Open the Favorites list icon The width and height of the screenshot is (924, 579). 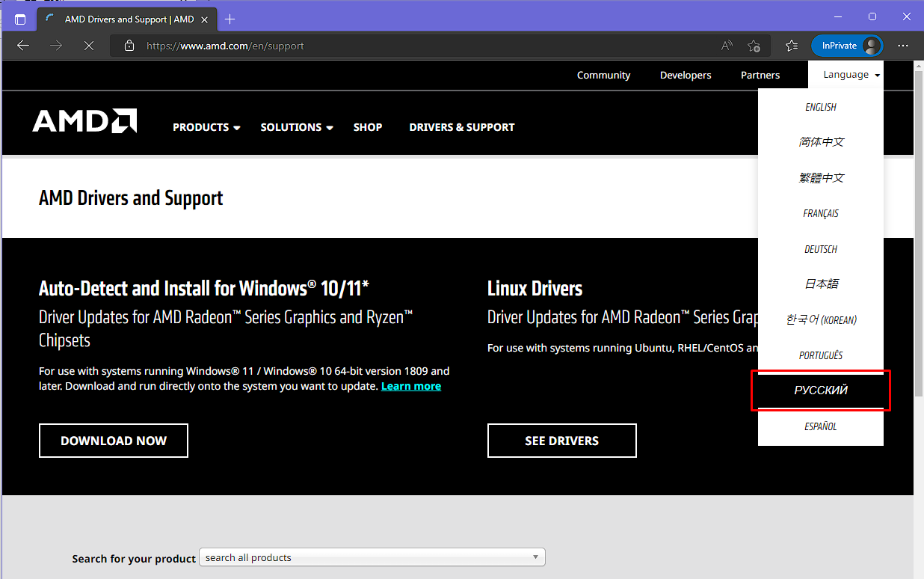point(792,46)
